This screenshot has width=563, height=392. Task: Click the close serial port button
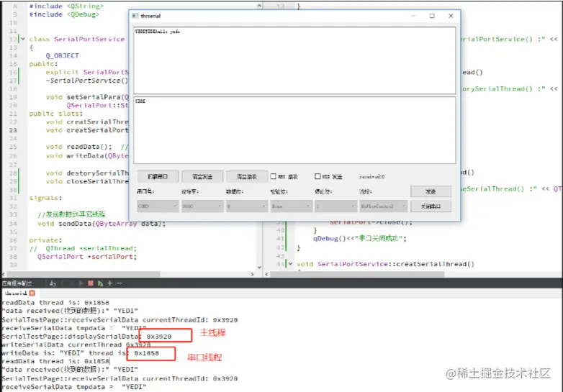431,206
